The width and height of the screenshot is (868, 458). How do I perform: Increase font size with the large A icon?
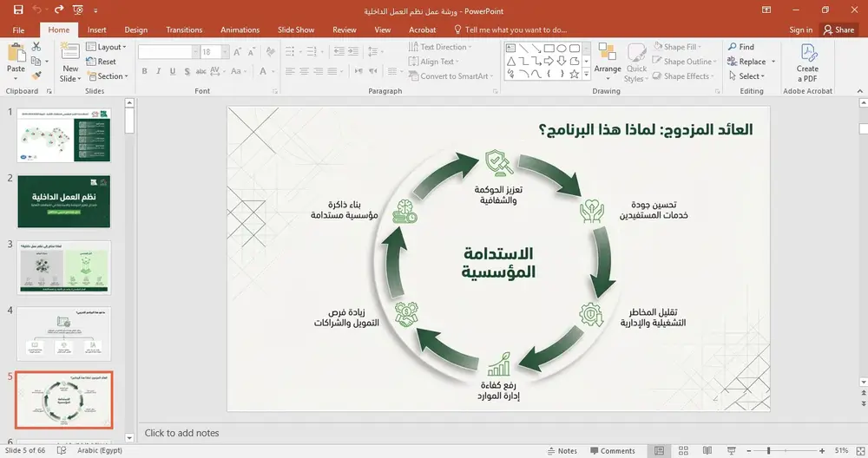[237, 52]
